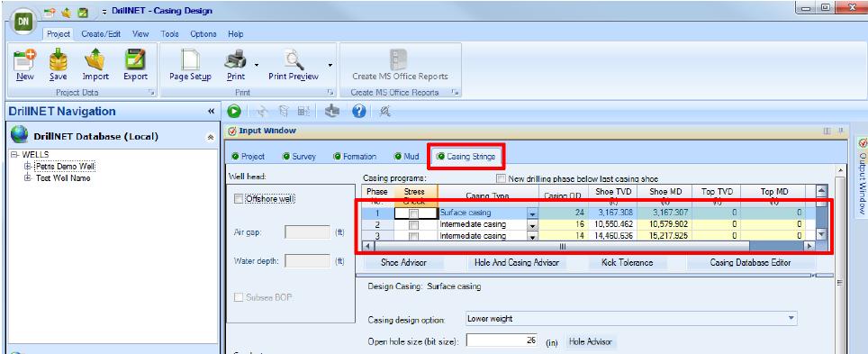The height and width of the screenshot is (354, 868).
Task: Click the blue help question mark icon
Action: tap(358, 112)
